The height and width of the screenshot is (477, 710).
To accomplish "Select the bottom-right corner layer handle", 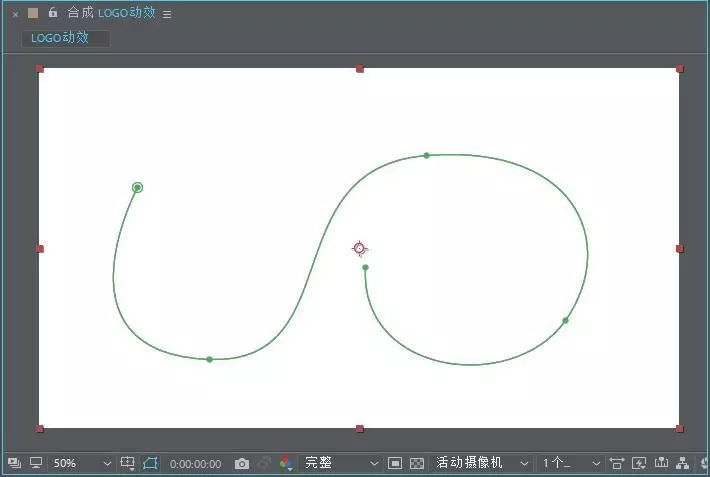I will [680, 429].
